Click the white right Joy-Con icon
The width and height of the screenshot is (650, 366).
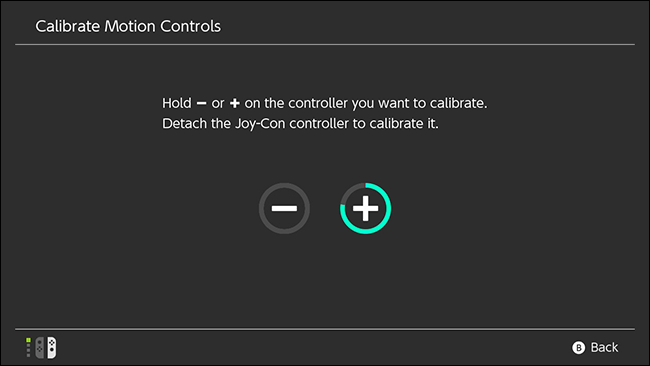tap(52, 347)
